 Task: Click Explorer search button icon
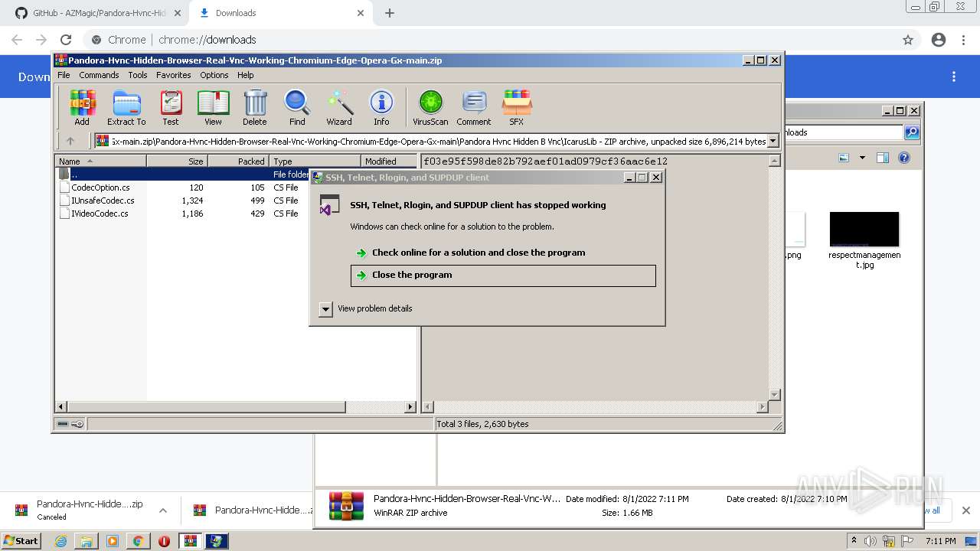point(912,132)
